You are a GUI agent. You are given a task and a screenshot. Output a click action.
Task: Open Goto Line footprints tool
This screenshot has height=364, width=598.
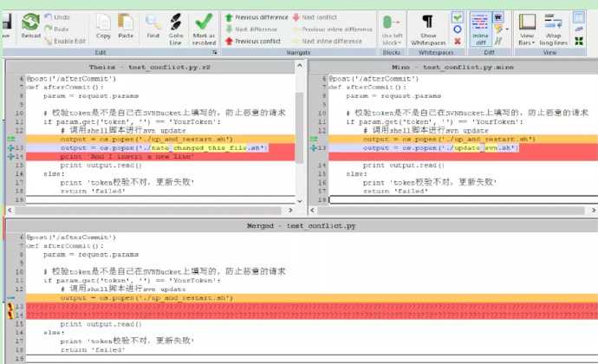coord(175,29)
